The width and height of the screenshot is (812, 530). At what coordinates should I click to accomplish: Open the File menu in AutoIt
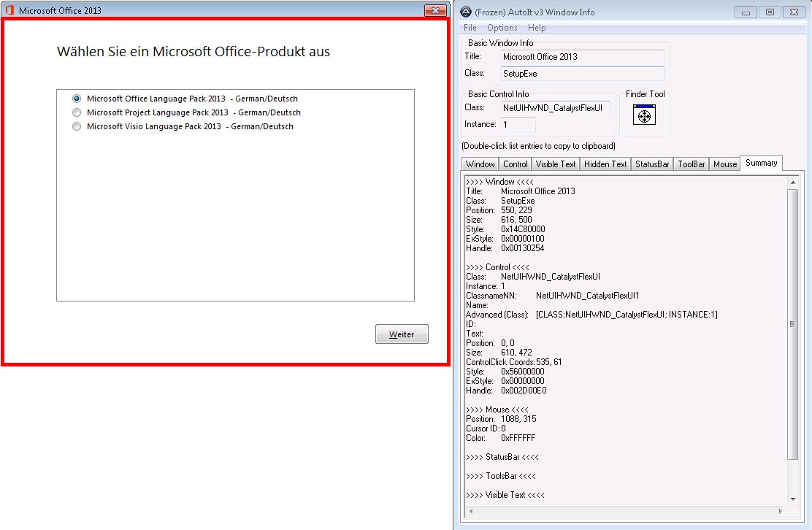pos(470,28)
